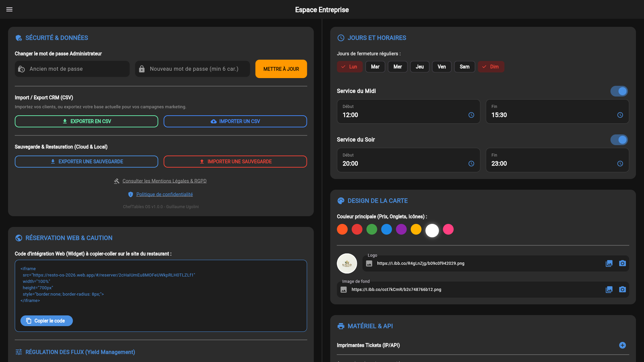Click the Exporter en CSV button

click(x=87, y=121)
